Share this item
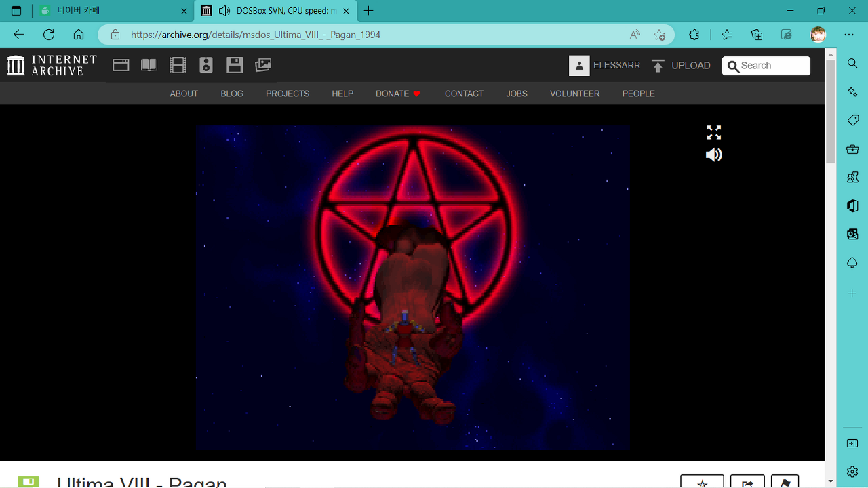868x488 pixels. point(747,482)
